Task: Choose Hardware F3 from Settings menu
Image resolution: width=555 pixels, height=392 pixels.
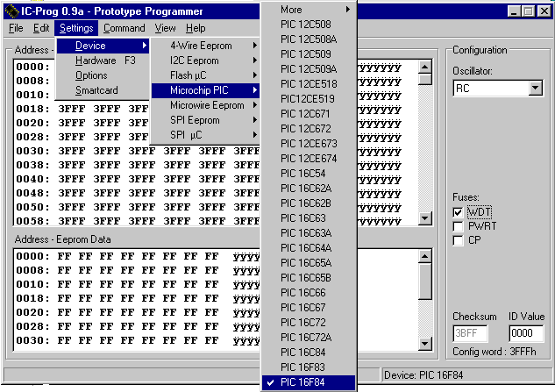Action: coord(103,61)
